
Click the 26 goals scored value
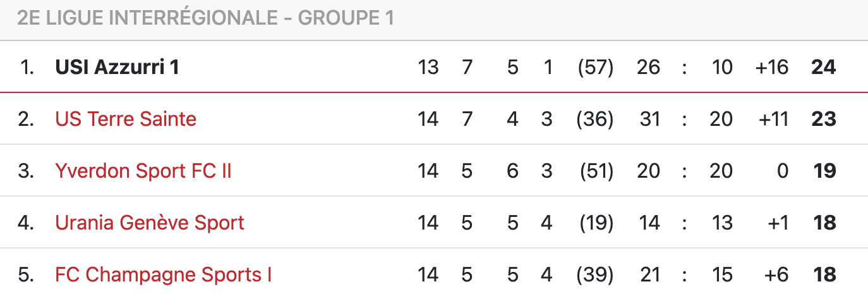pos(649,67)
